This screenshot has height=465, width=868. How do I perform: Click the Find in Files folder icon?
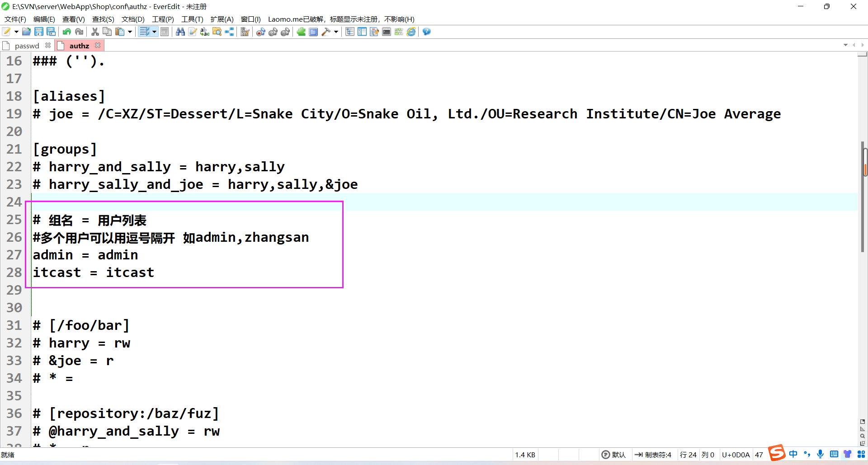click(x=217, y=32)
